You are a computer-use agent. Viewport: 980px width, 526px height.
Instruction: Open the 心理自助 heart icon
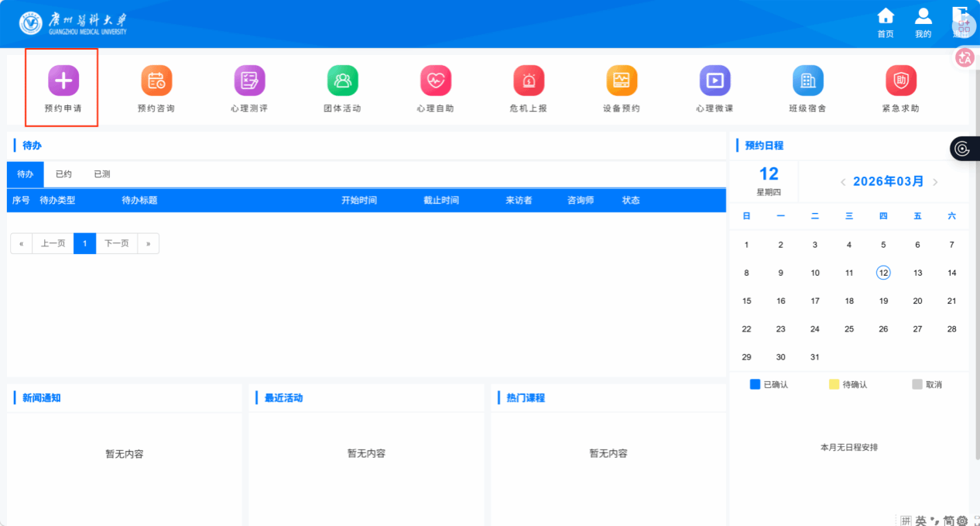click(x=435, y=81)
